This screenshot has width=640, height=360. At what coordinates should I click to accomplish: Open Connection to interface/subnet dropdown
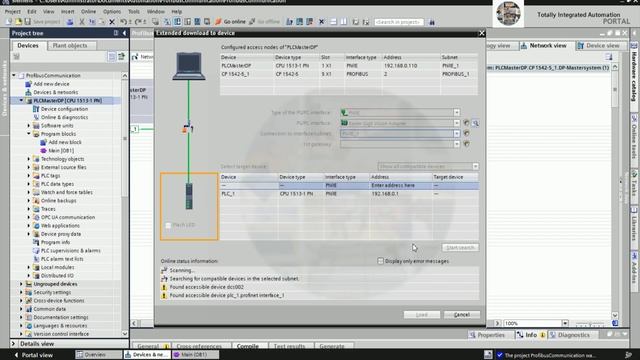456,133
